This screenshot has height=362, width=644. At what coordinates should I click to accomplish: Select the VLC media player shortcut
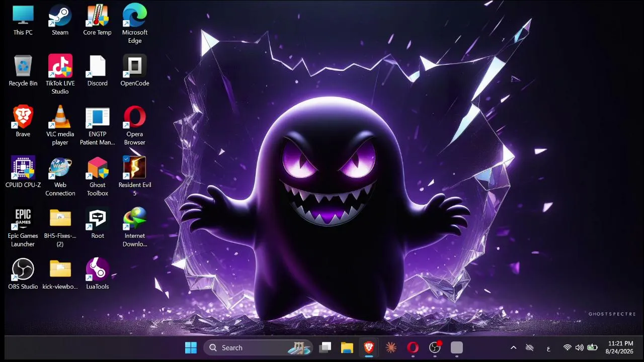60,126
